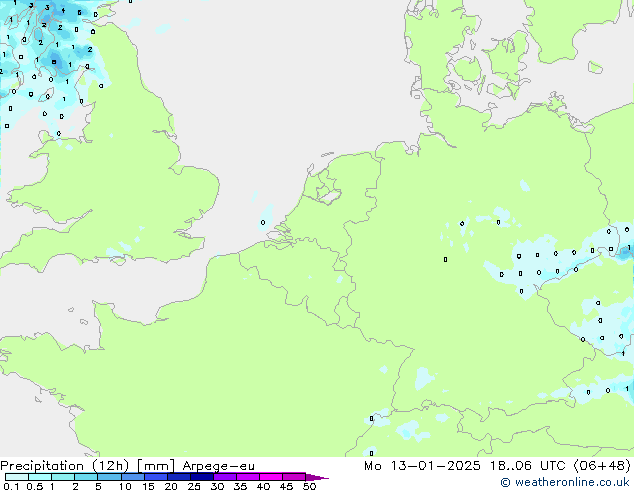Click the '45' legend scale label

click(286, 486)
